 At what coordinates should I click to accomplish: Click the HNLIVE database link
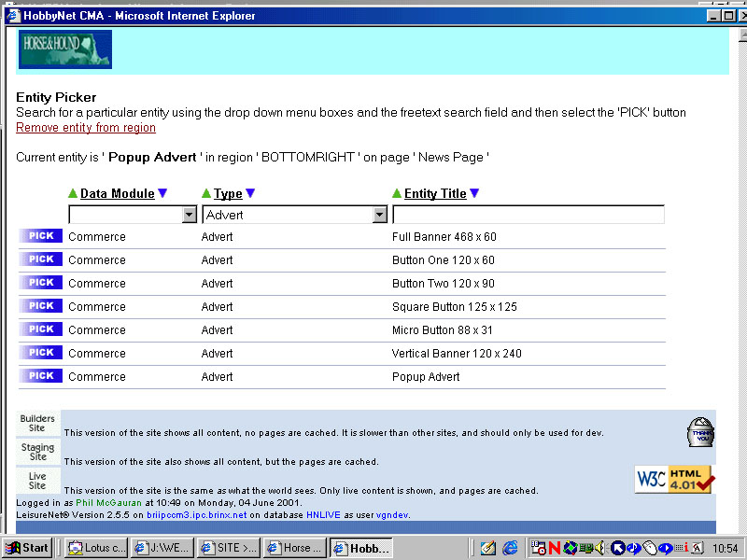[323, 515]
